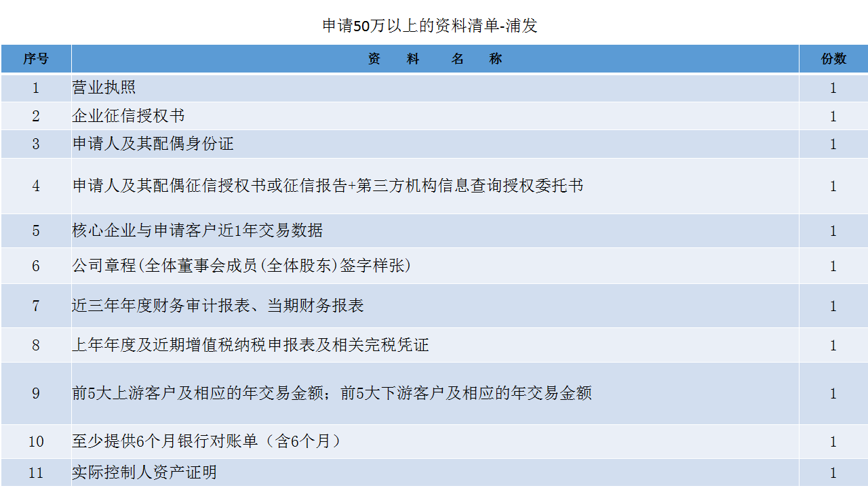Click sequence number 7 cell
The image size is (868, 488).
pyautogui.click(x=36, y=306)
